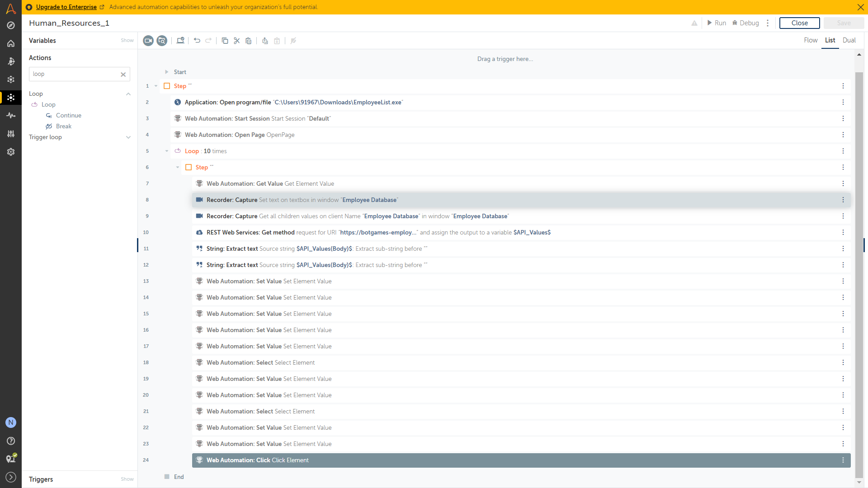The width and height of the screenshot is (868, 488).
Task: Toggle the checkbox on Step line 1
Action: point(167,86)
